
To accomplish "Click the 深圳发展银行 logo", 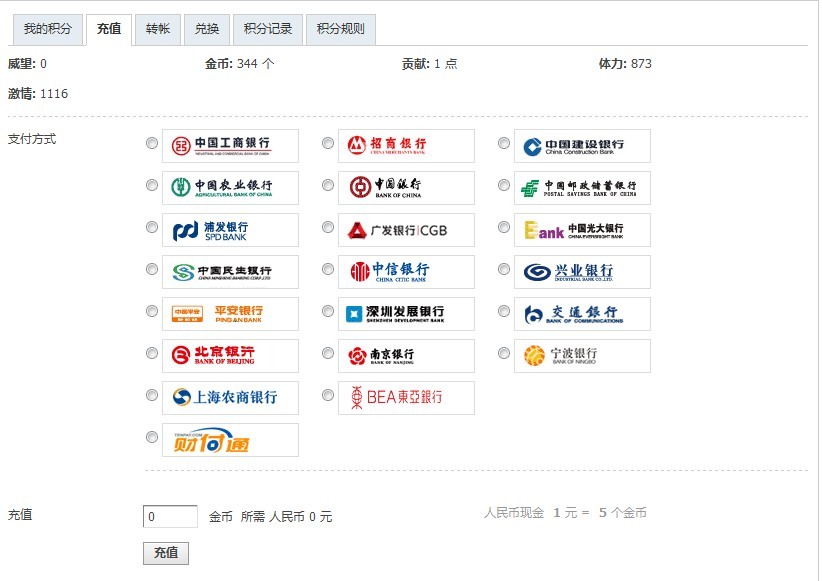I will (x=406, y=314).
